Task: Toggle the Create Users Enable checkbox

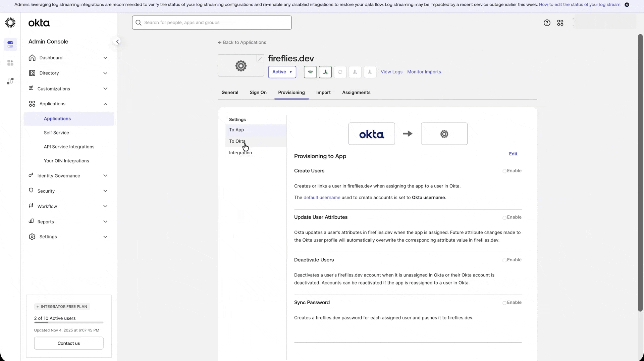Action: click(x=504, y=171)
